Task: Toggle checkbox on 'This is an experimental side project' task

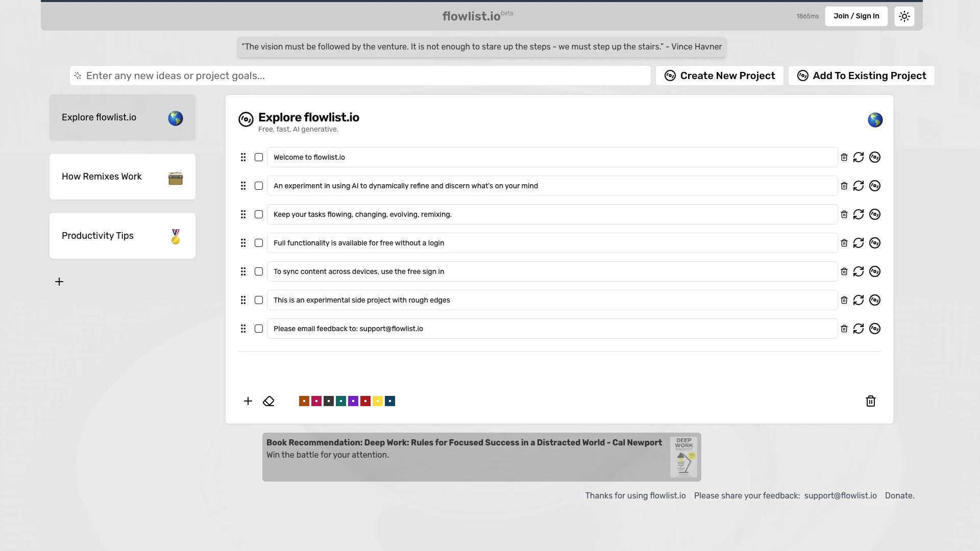Action: [x=258, y=300]
